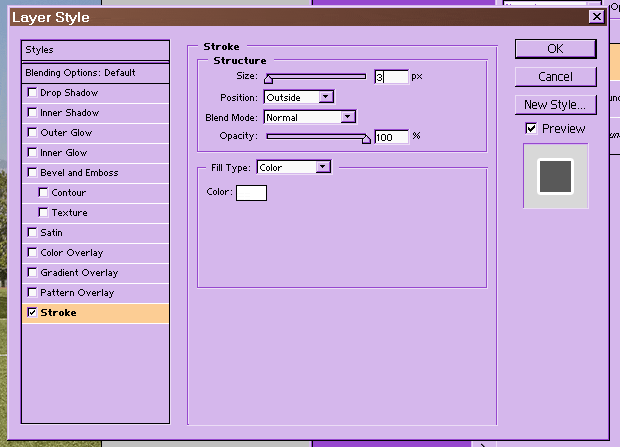Toggle the Preview checkbox
Viewport: 620px width, 447px height.
pos(531,129)
